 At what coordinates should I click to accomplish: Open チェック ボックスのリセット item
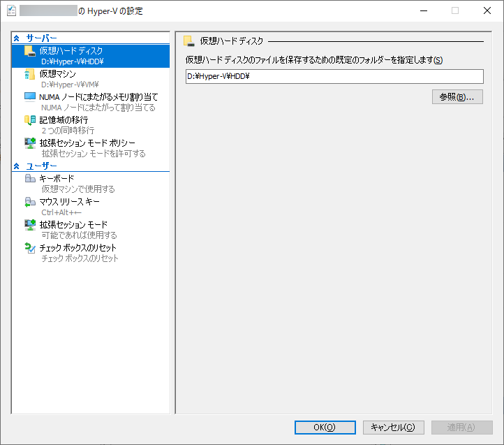91,253
